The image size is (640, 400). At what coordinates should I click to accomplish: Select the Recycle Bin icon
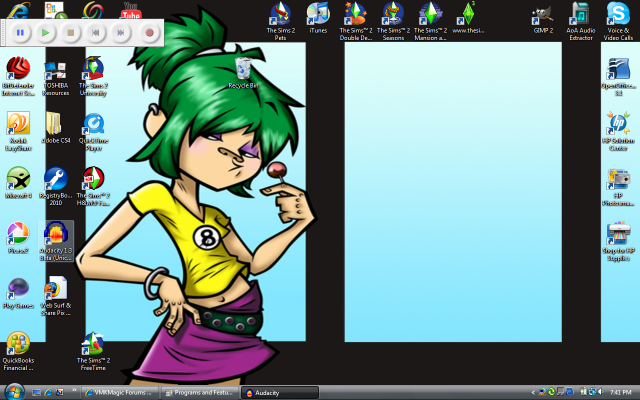point(243,70)
